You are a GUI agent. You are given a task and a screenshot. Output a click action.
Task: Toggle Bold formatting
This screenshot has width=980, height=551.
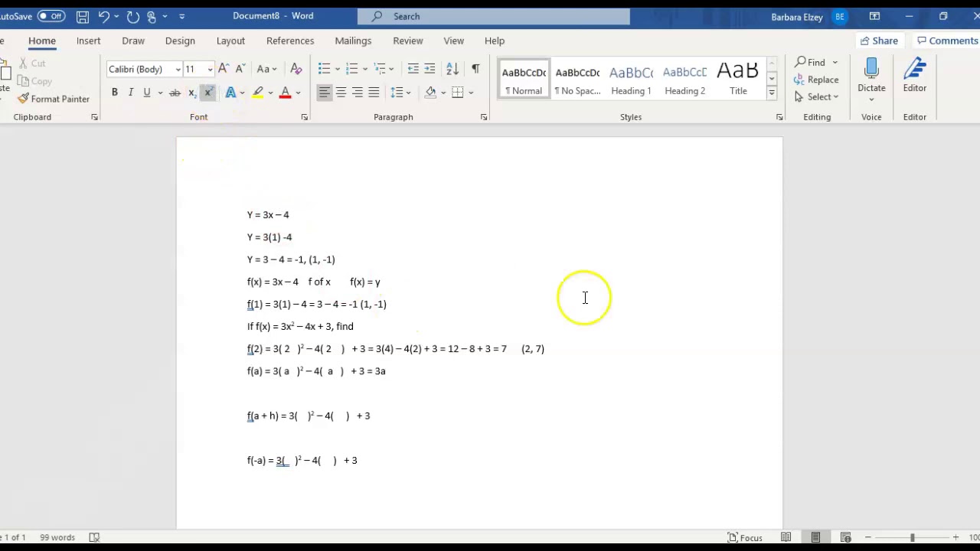coord(114,93)
